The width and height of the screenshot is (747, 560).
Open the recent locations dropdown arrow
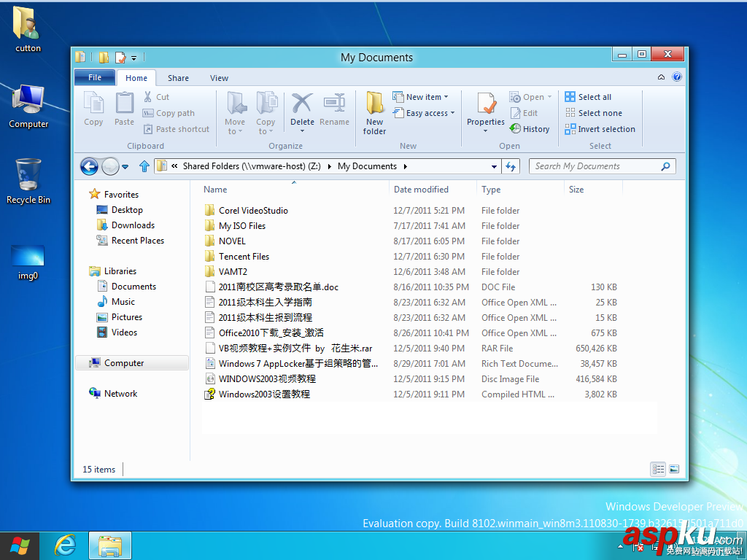point(125,167)
